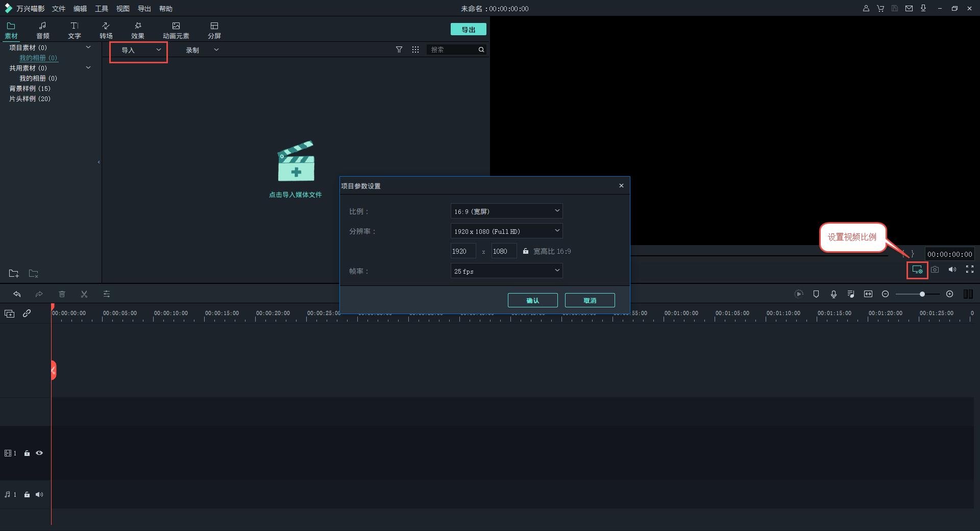
Task: Toggle visibility eye on video track 1
Action: 39,453
